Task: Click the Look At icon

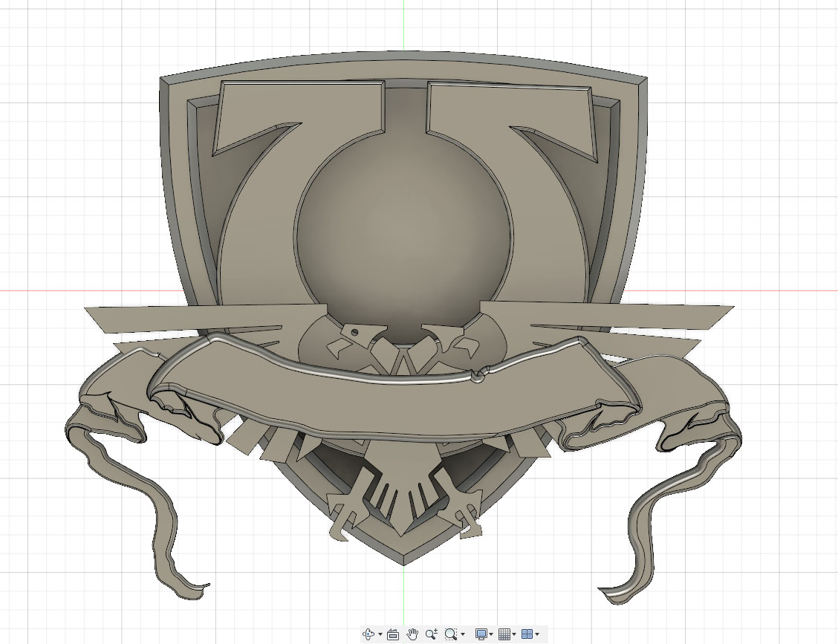Action: 393,634
